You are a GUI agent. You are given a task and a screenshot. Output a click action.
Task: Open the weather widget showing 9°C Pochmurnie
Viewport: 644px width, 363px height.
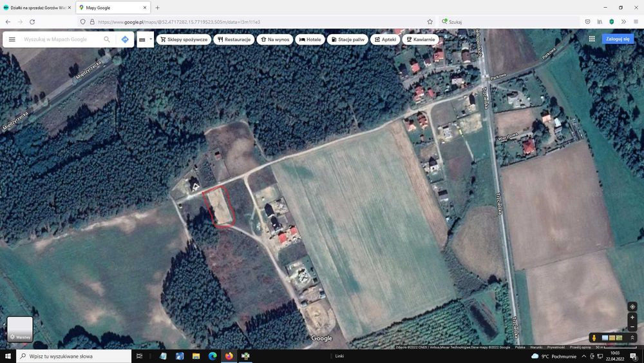(554, 357)
